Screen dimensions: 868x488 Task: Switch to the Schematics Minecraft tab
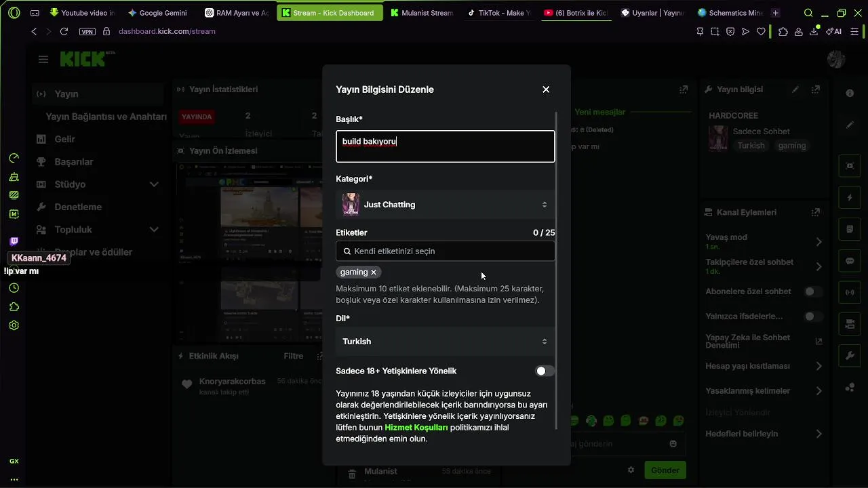coord(731,13)
